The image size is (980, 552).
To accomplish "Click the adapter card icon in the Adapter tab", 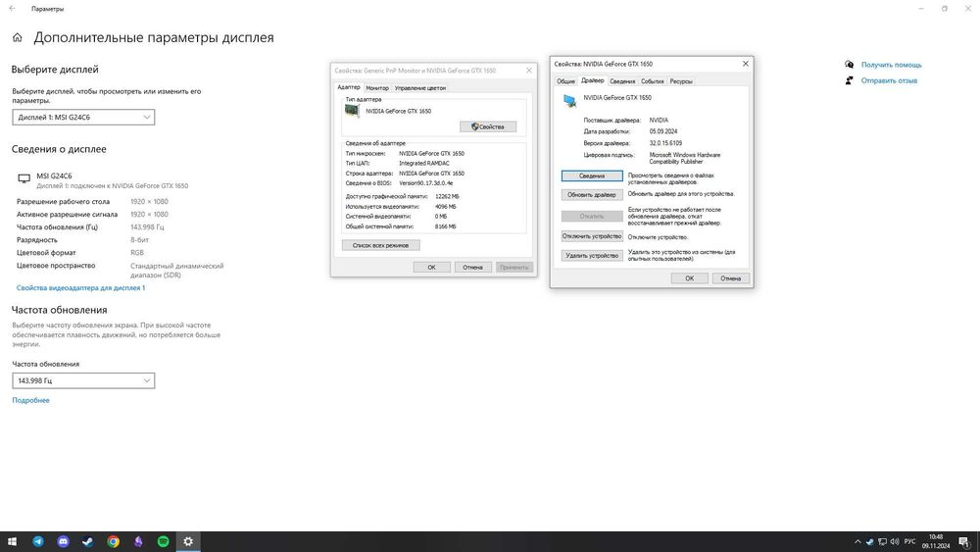I will point(353,111).
